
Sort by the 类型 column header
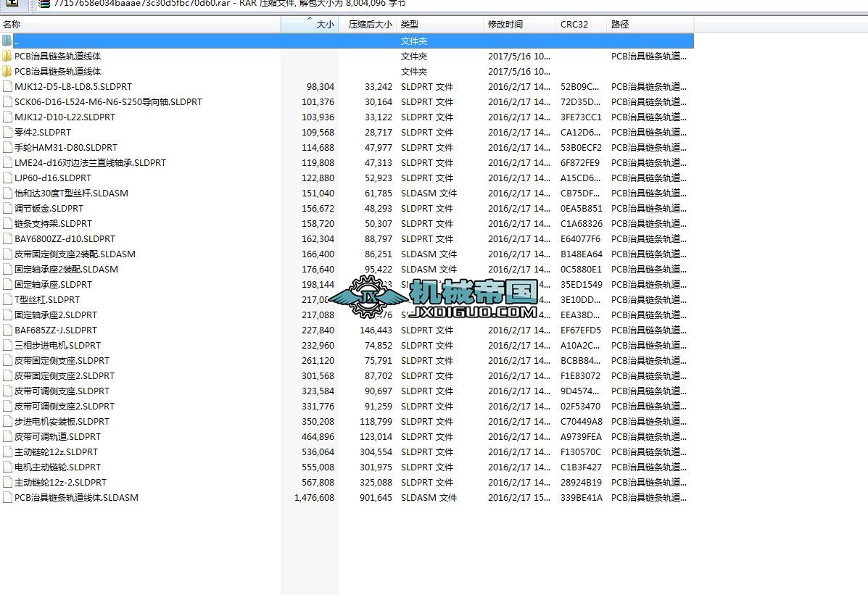click(x=439, y=25)
